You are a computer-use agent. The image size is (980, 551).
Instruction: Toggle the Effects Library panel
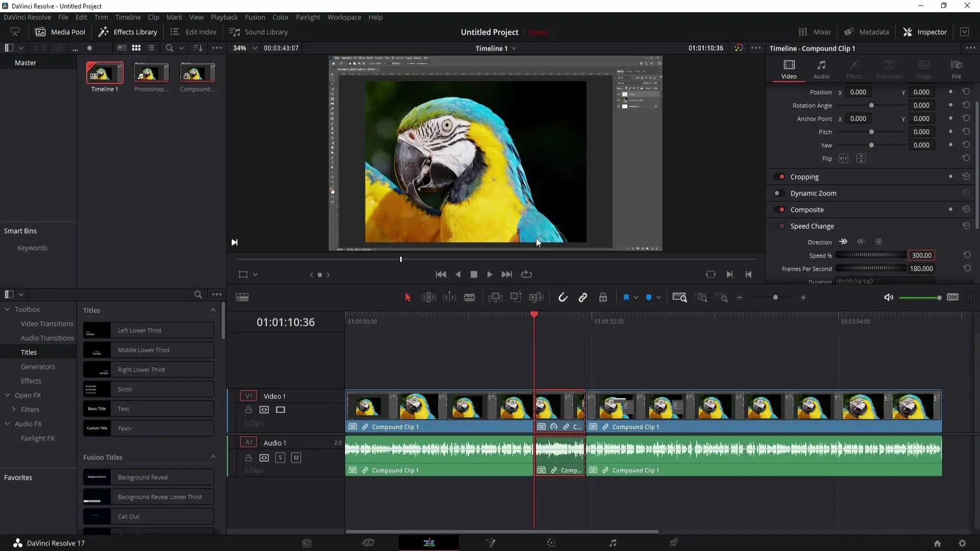click(x=128, y=32)
